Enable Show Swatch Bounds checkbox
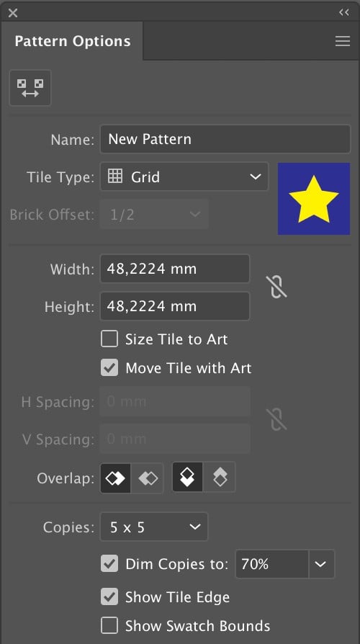Image resolution: width=360 pixels, height=644 pixels. (109, 625)
